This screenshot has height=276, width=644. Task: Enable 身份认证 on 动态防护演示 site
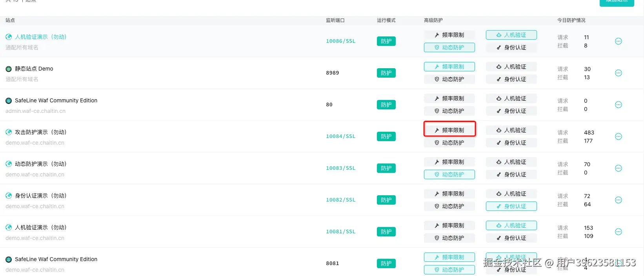click(x=511, y=174)
